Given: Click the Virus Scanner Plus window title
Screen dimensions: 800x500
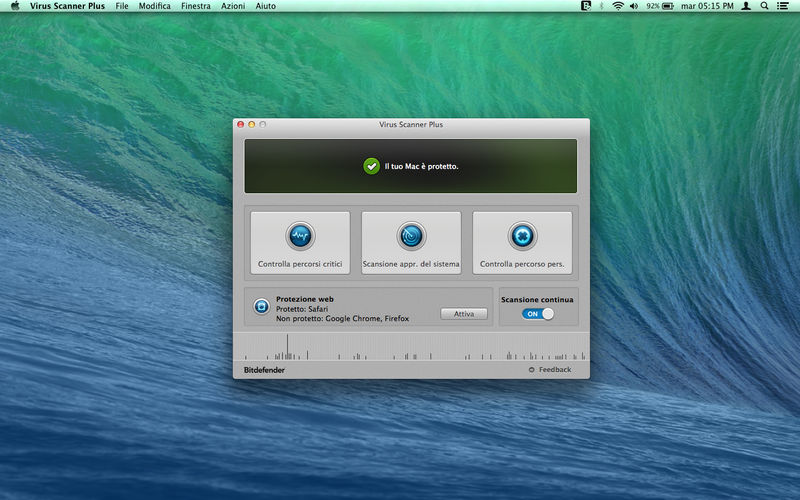Looking at the screenshot, I should tap(411, 124).
